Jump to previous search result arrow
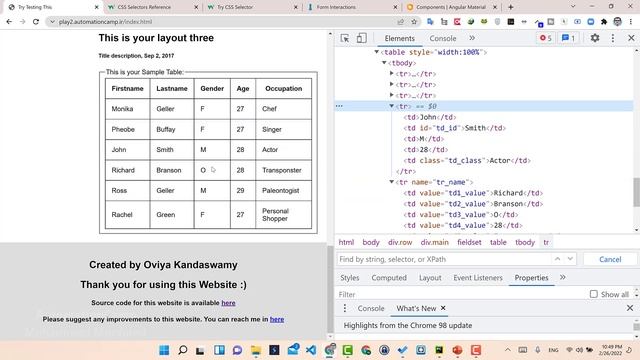The image size is (640, 360). 557,259
